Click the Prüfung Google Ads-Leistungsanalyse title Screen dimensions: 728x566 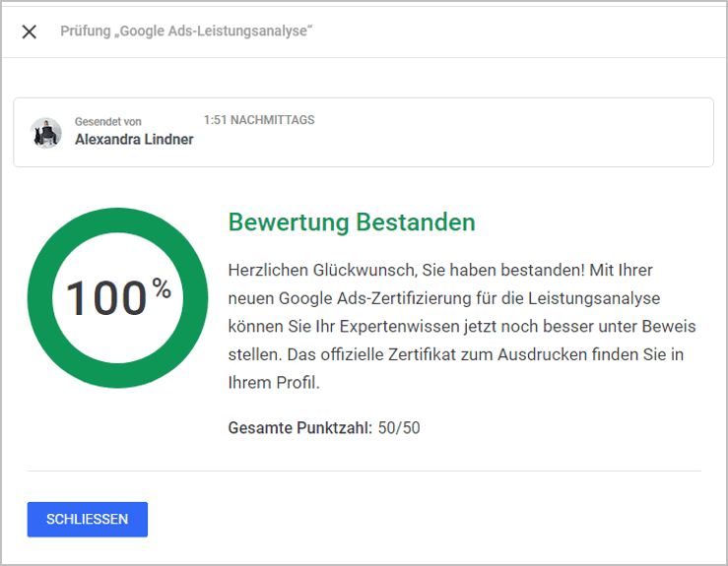[x=186, y=31]
